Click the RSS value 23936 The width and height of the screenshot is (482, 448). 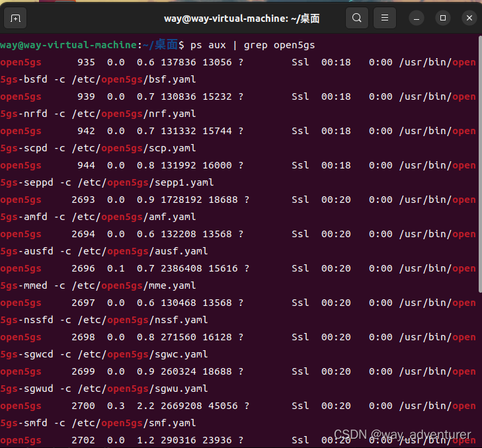[x=217, y=441]
